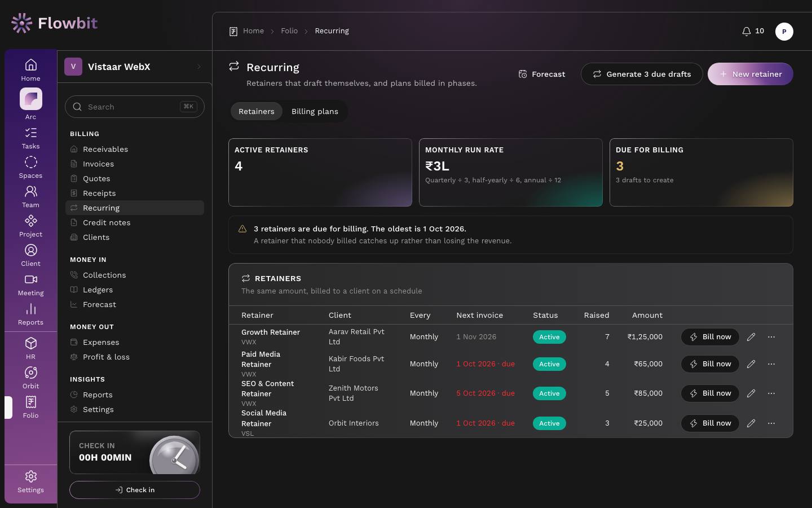Open the Folio module icon

(x=31, y=408)
